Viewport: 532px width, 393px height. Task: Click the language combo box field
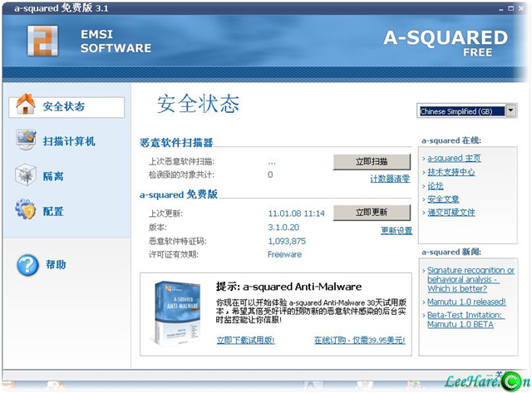pos(467,111)
